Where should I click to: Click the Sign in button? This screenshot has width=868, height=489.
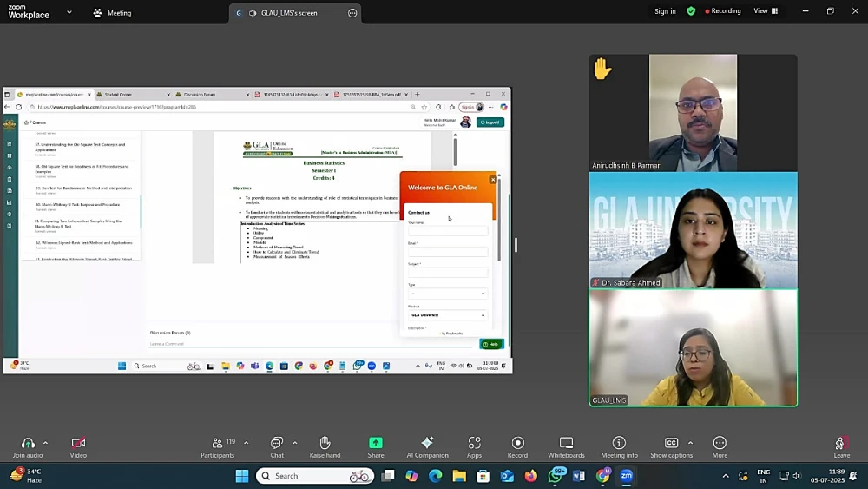point(665,11)
